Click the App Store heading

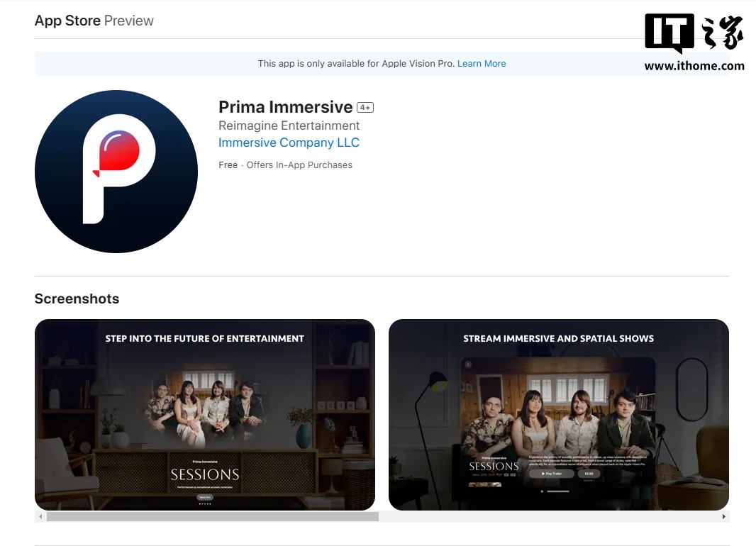pyautogui.click(x=67, y=21)
